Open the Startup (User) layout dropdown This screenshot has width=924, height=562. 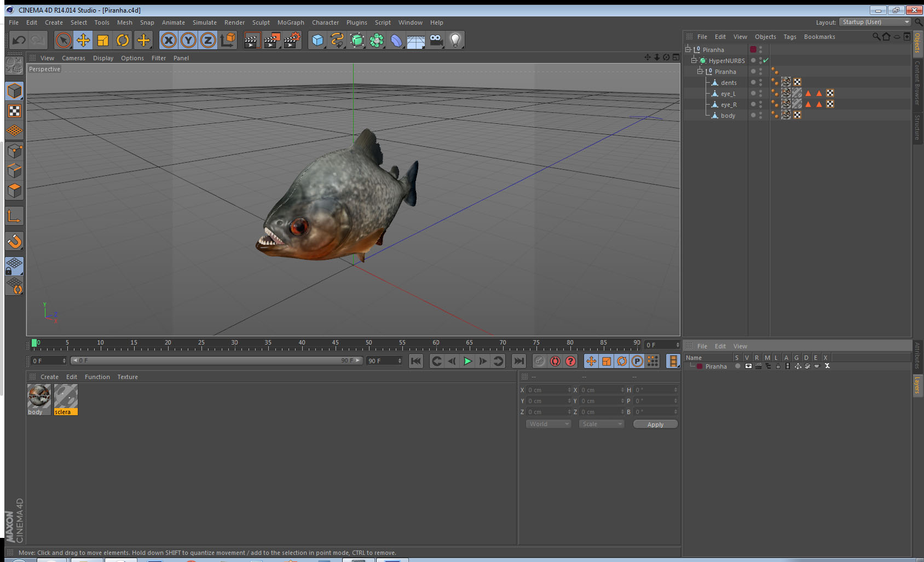point(875,22)
